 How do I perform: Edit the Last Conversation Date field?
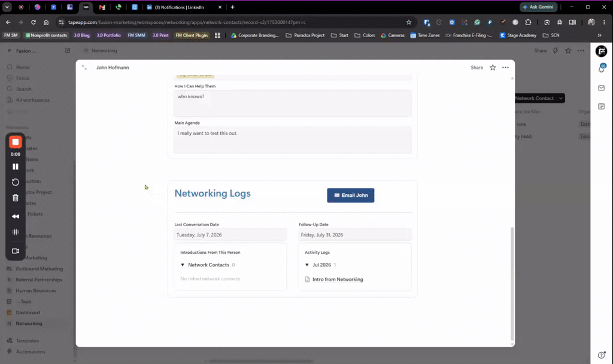[x=230, y=235]
